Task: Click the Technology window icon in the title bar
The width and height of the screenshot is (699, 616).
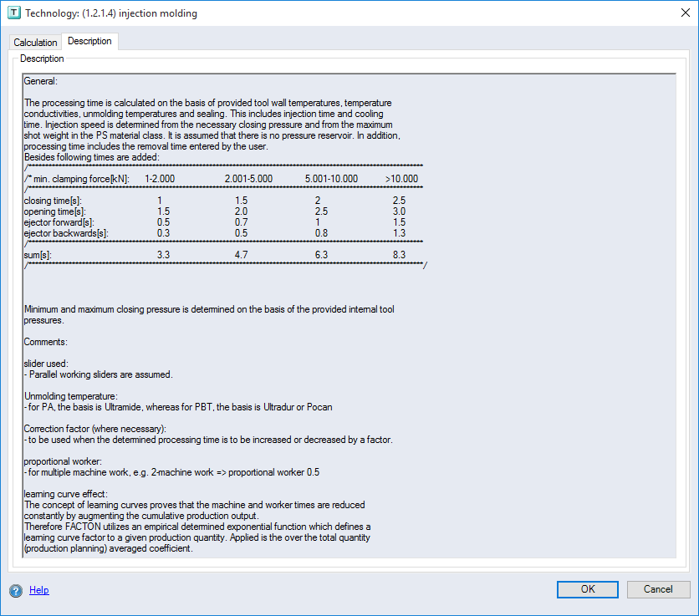Action: [x=15, y=13]
